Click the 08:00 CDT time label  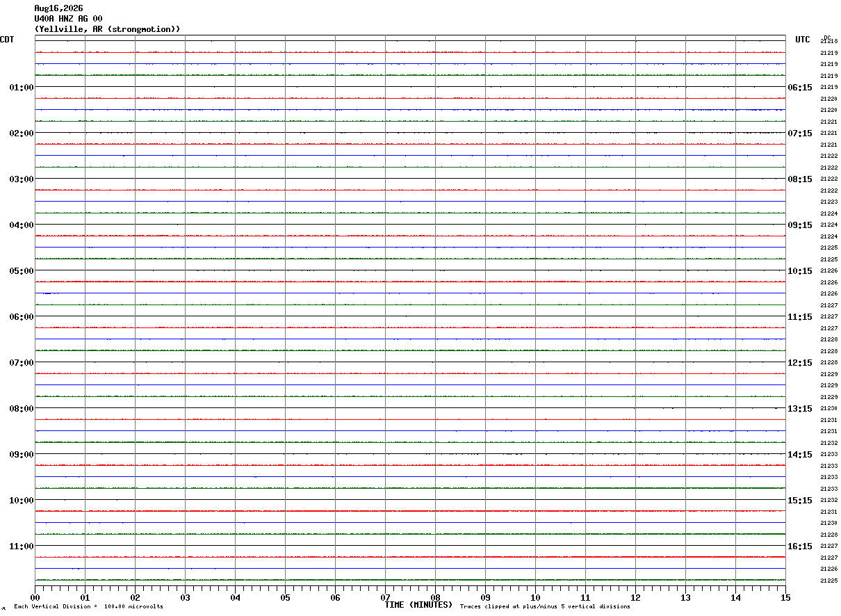pyautogui.click(x=21, y=408)
